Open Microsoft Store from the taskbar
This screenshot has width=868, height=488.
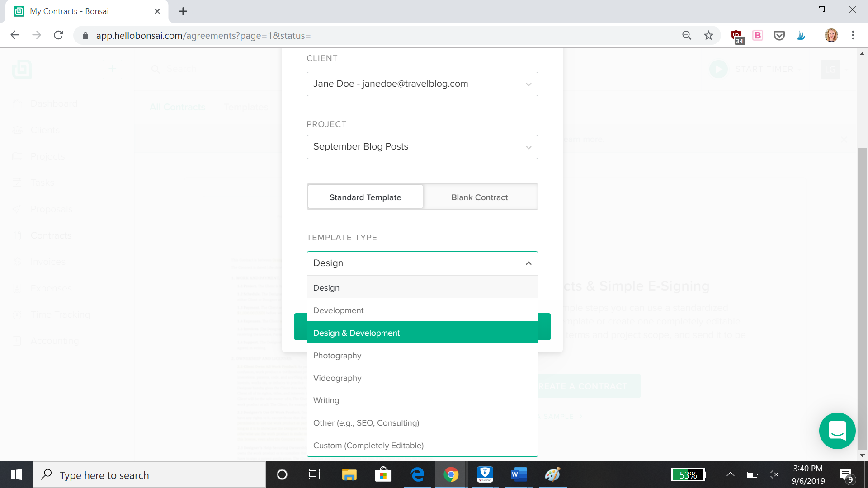point(383,474)
